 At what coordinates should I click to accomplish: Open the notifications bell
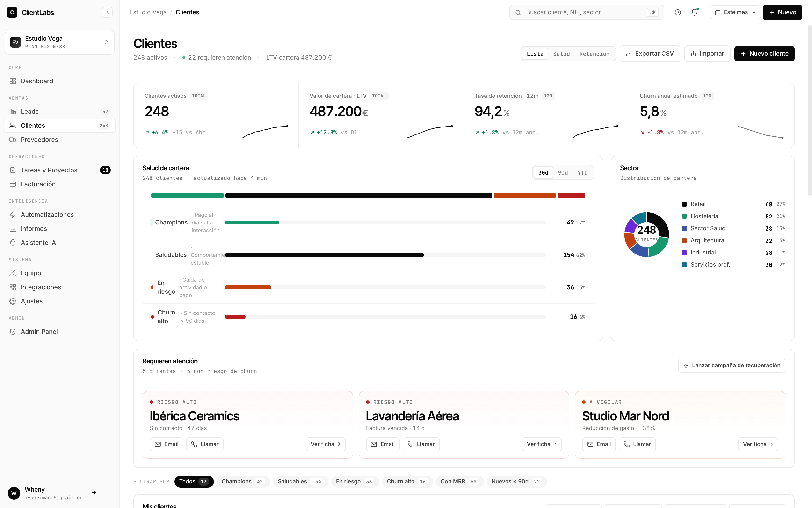[x=694, y=12]
